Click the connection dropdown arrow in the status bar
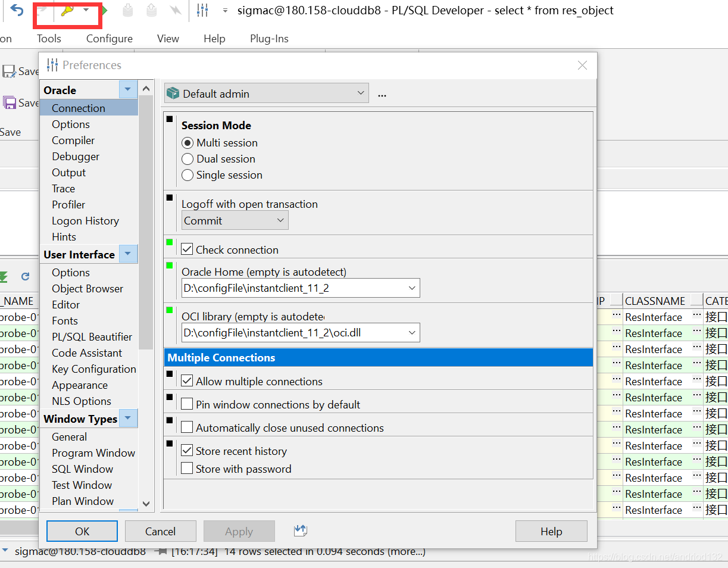 5,551
